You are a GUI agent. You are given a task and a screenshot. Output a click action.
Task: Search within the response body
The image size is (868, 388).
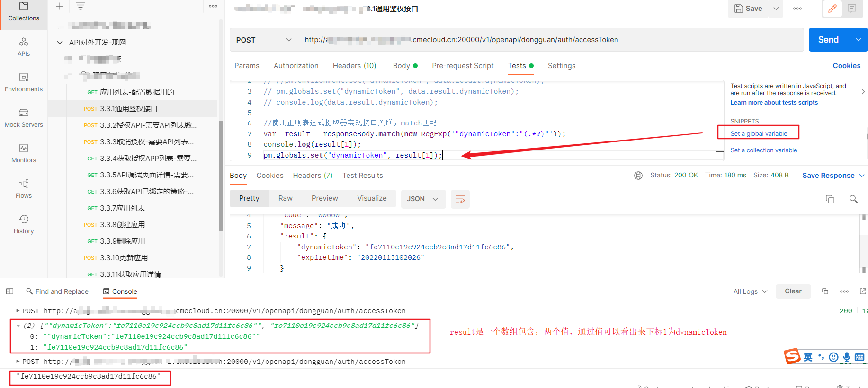[x=853, y=199]
